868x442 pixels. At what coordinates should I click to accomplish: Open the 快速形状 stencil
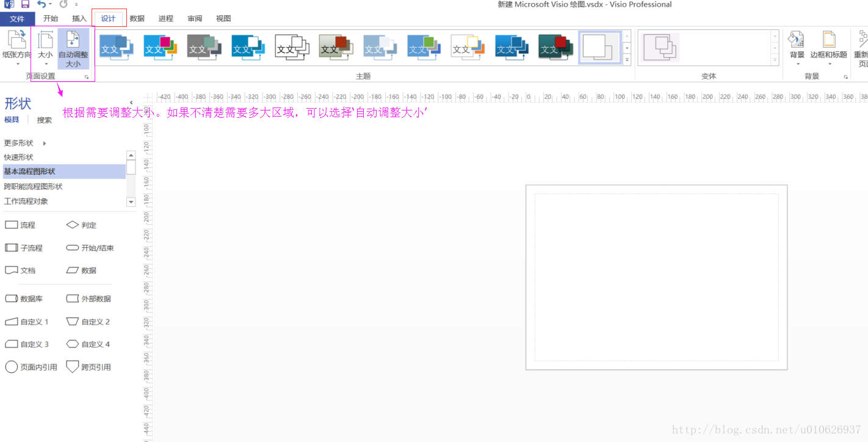point(64,157)
